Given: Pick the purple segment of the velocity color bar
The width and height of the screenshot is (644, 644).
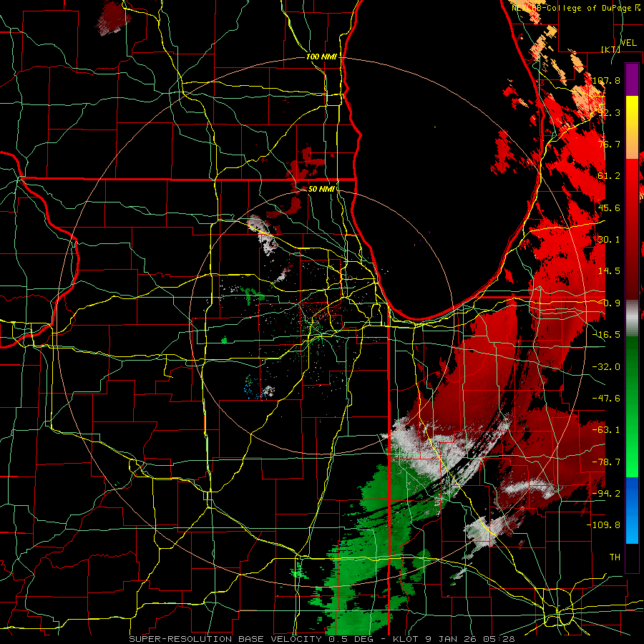Looking at the screenshot, I should (x=632, y=79).
